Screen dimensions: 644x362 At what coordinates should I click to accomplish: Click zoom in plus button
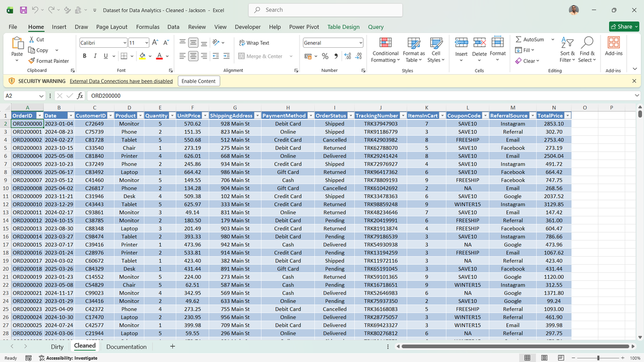[623, 358]
